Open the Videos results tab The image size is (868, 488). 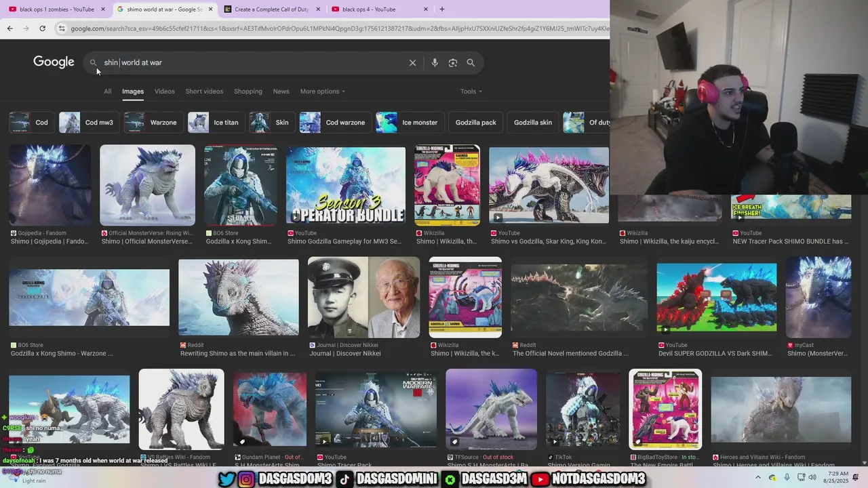coord(164,91)
